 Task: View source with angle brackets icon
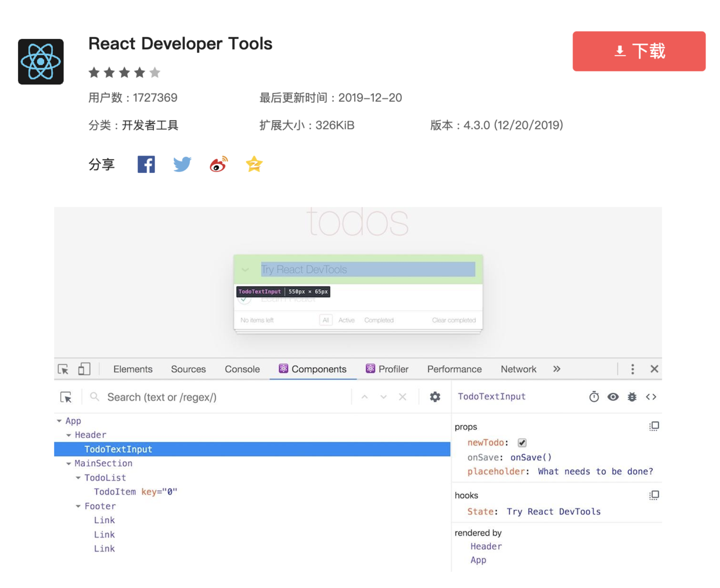coord(651,397)
